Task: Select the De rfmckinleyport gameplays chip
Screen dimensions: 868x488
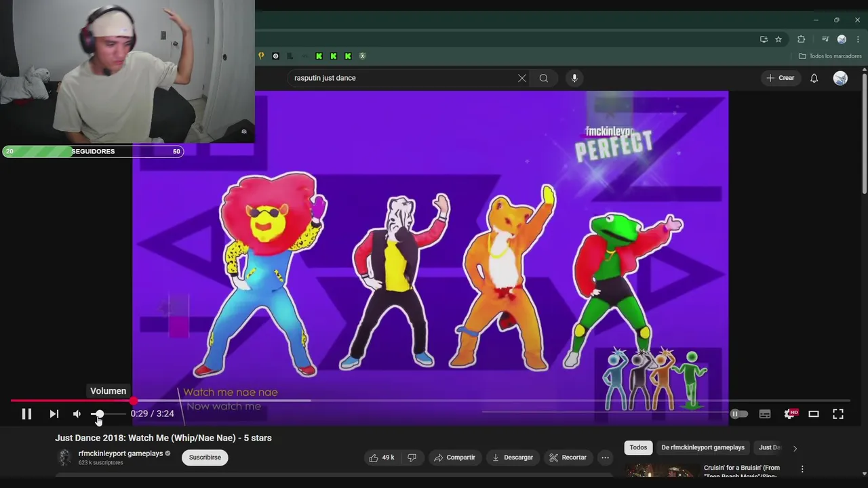Action: pyautogui.click(x=703, y=447)
